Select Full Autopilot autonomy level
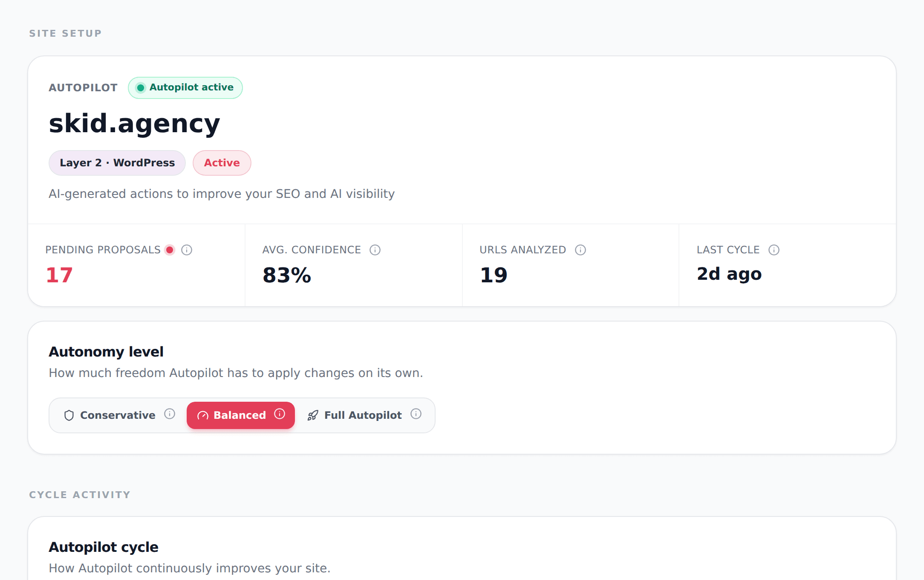The image size is (924, 580). tap(364, 415)
